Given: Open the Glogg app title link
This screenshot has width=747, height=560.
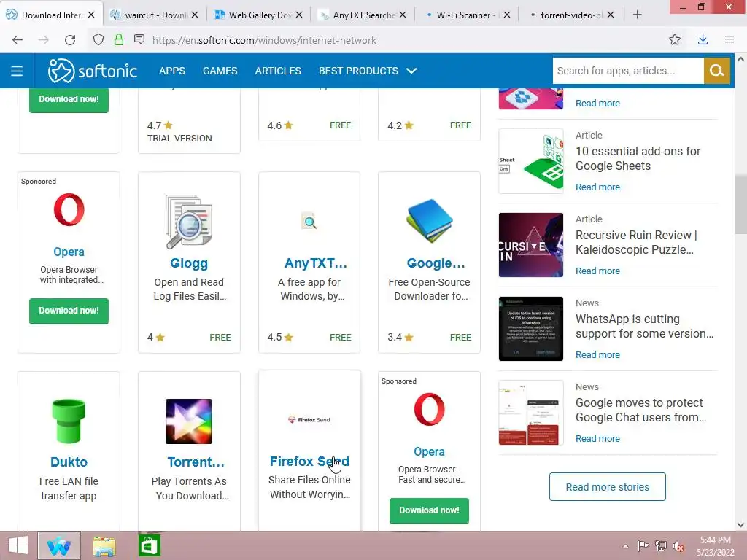Looking at the screenshot, I should click(x=189, y=262).
